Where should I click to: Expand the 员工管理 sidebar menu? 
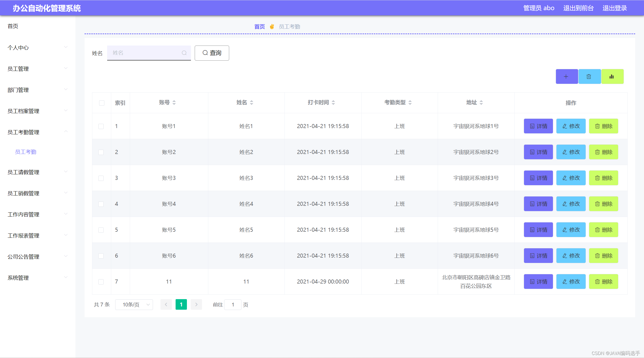point(38,69)
